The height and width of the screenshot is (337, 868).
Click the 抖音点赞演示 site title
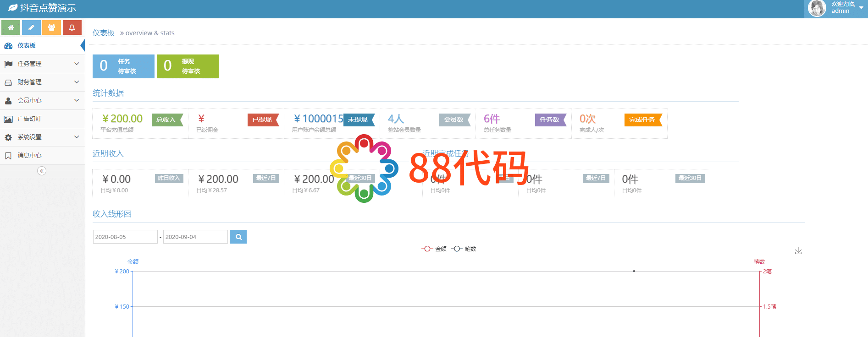tap(48, 8)
